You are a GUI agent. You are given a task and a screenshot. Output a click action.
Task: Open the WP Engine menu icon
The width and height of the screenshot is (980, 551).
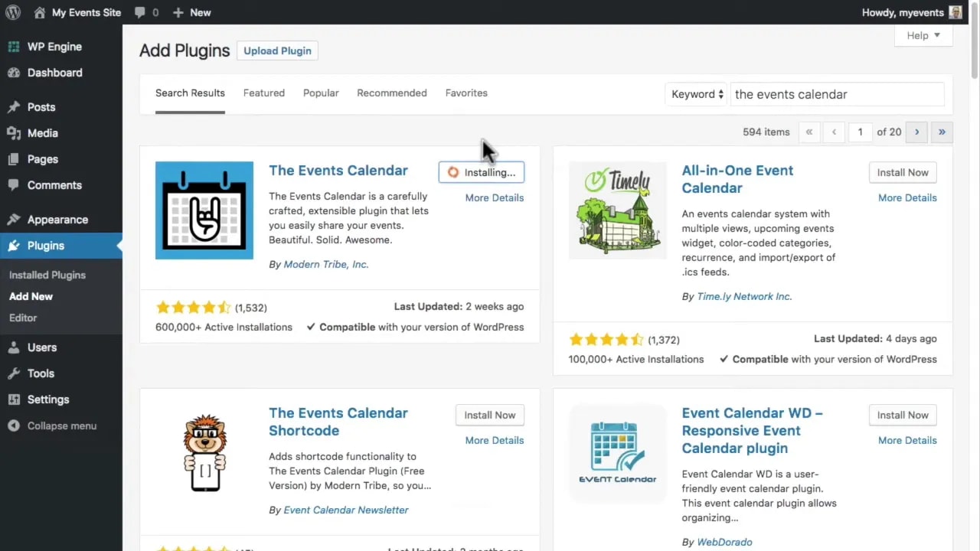(x=14, y=47)
